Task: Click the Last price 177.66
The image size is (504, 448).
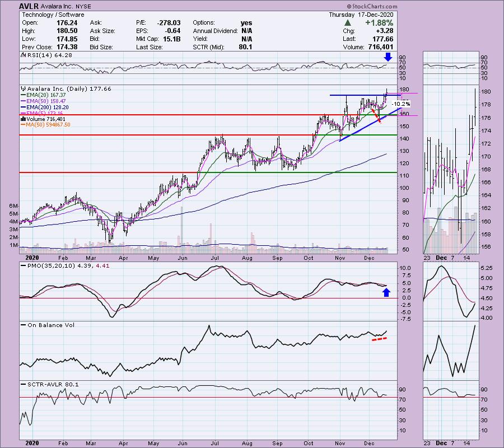Action: [383, 39]
